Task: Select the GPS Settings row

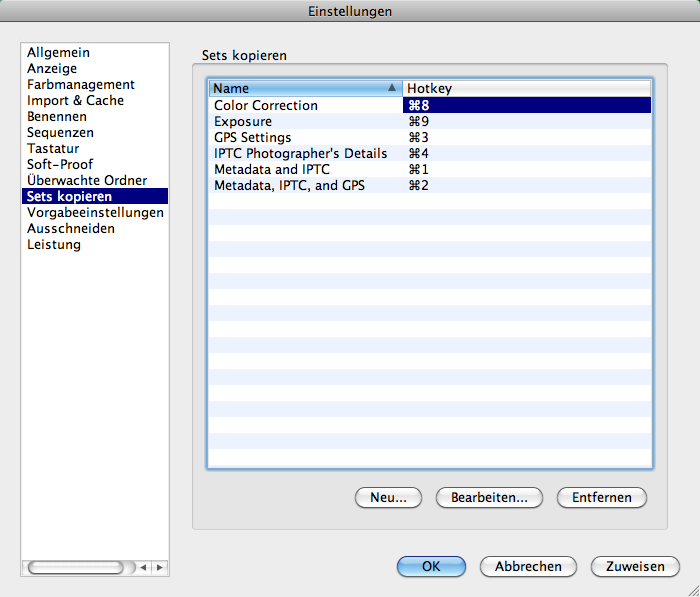Action: pyautogui.click(x=252, y=137)
